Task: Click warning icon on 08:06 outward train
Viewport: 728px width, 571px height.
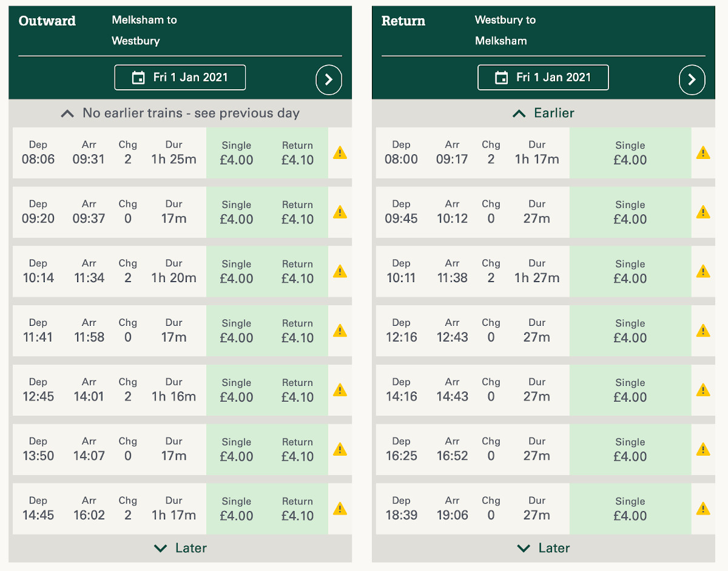Action: click(x=340, y=153)
